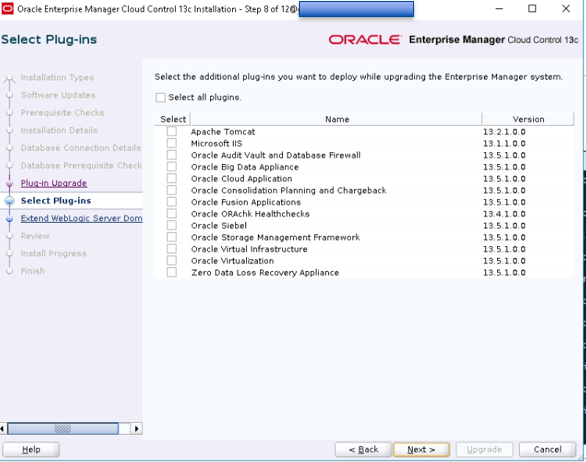Click the Oracle Big Data Appliance name

[245, 167]
